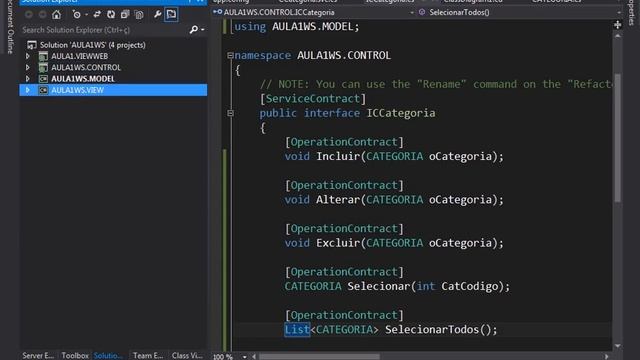Click AULA1WS.CONTROL project icon
640x360 pixels.
click(x=43, y=67)
